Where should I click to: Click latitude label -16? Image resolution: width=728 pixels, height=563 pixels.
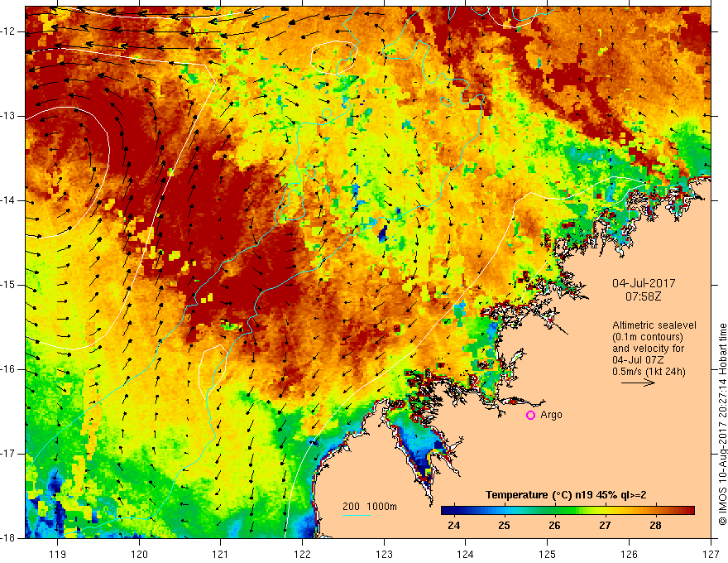(x=8, y=369)
